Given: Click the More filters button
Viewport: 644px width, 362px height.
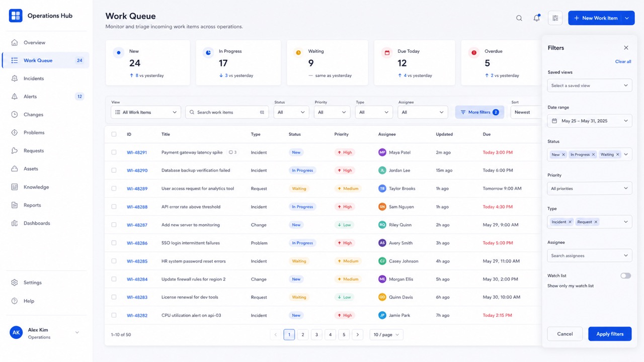Looking at the screenshot, I should click(479, 112).
